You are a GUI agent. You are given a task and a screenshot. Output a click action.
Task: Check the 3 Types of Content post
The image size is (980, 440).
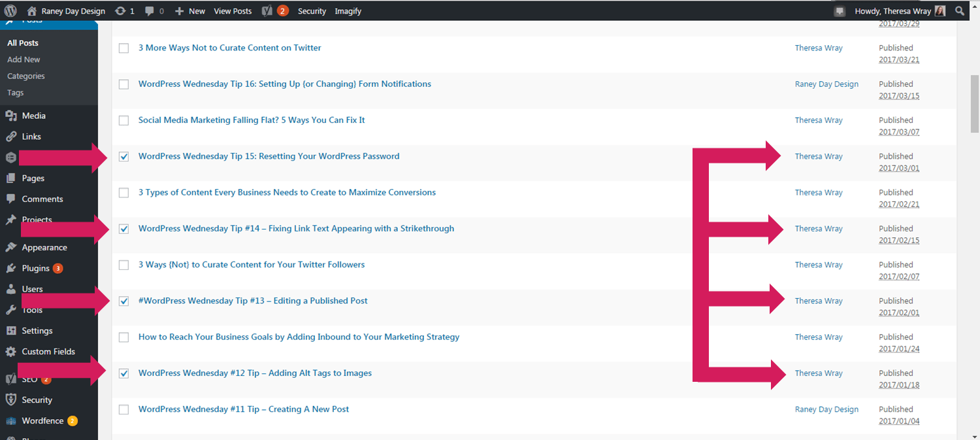[x=124, y=193]
